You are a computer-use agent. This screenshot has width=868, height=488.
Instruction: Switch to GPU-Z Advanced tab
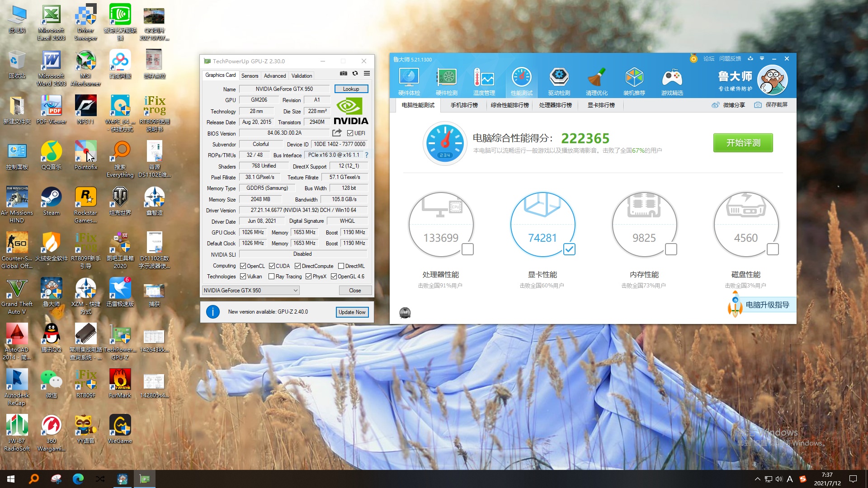(275, 76)
